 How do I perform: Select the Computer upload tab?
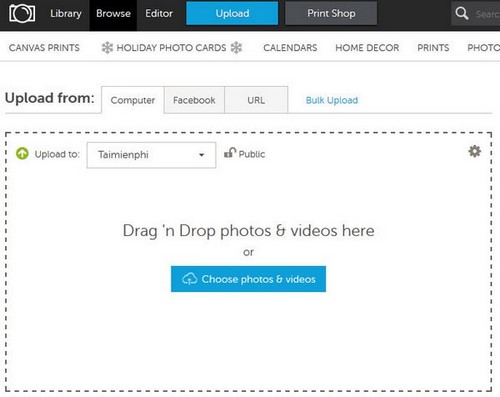[x=133, y=100]
